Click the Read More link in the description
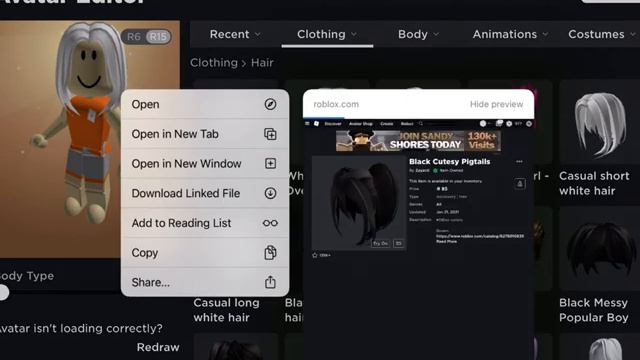The image size is (640, 360). point(447,241)
